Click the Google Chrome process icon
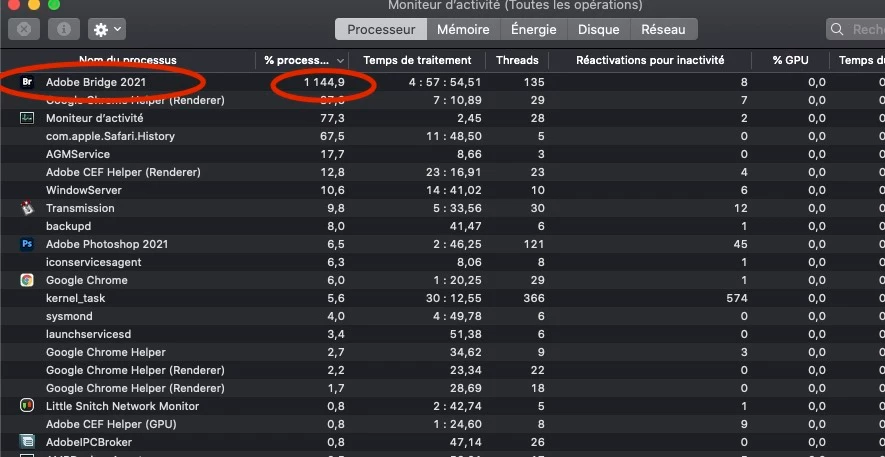Viewport: 885px width, 457px height. coord(27,280)
